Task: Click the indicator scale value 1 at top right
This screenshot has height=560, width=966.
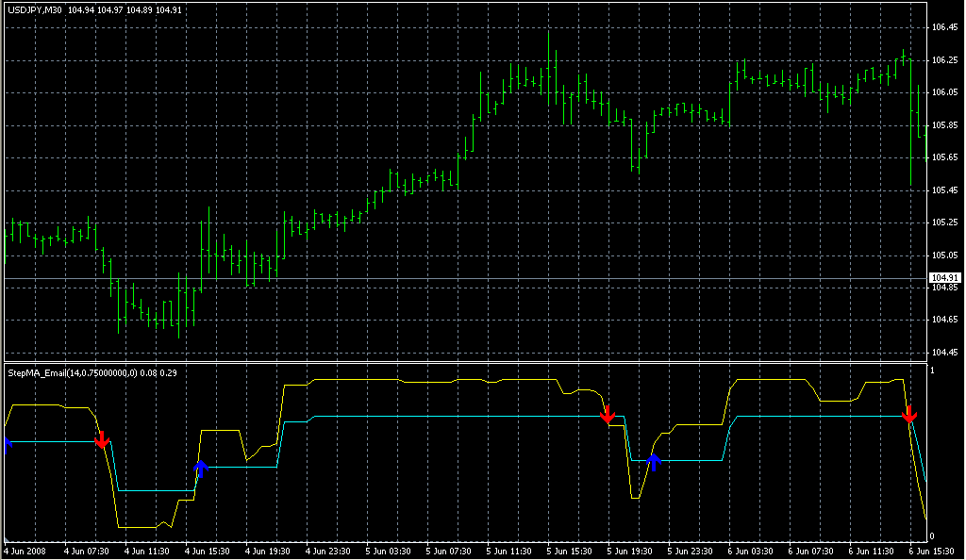Action: coord(933,371)
